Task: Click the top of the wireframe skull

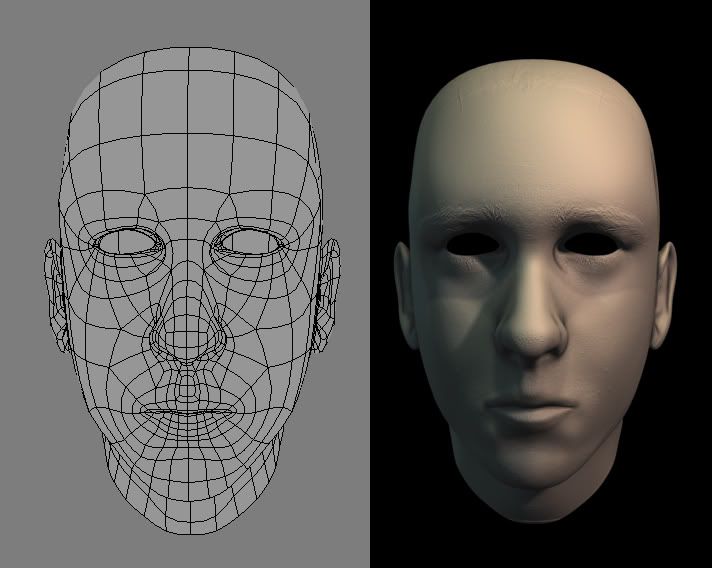Action: click(x=187, y=60)
